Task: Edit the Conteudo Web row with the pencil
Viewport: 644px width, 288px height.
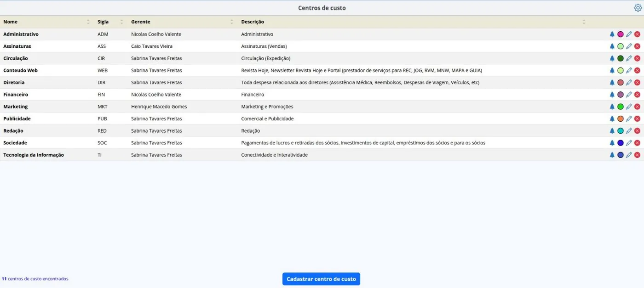Action: click(x=629, y=70)
